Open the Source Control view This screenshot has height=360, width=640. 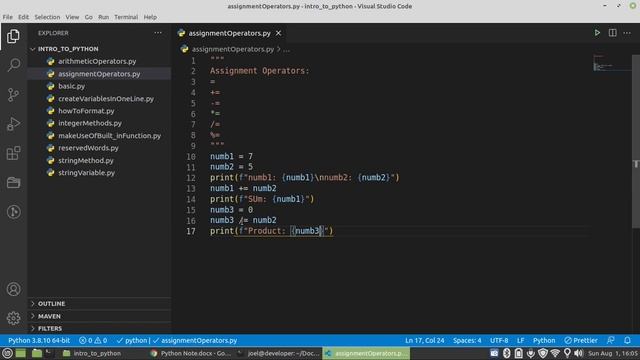point(13,95)
